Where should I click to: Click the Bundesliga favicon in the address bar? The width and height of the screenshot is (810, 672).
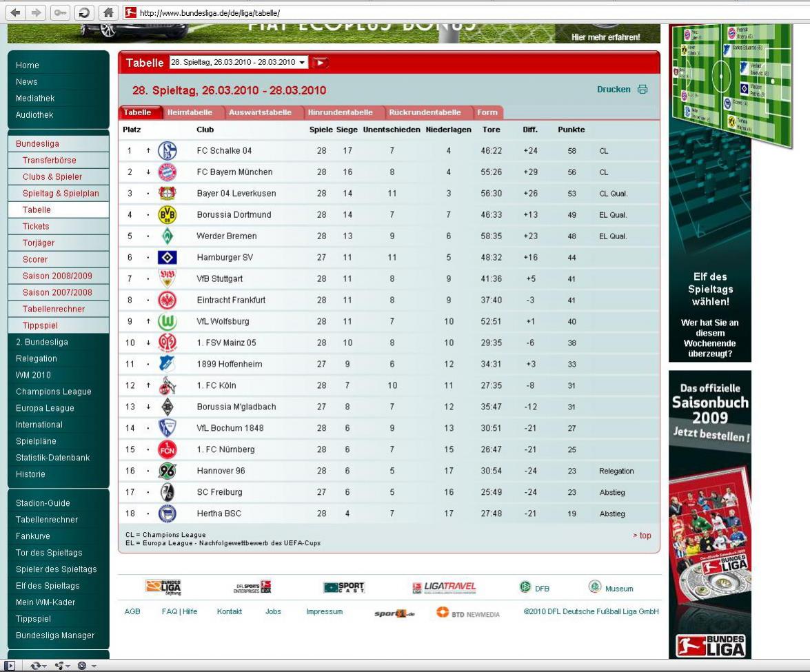tap(131, 12)
